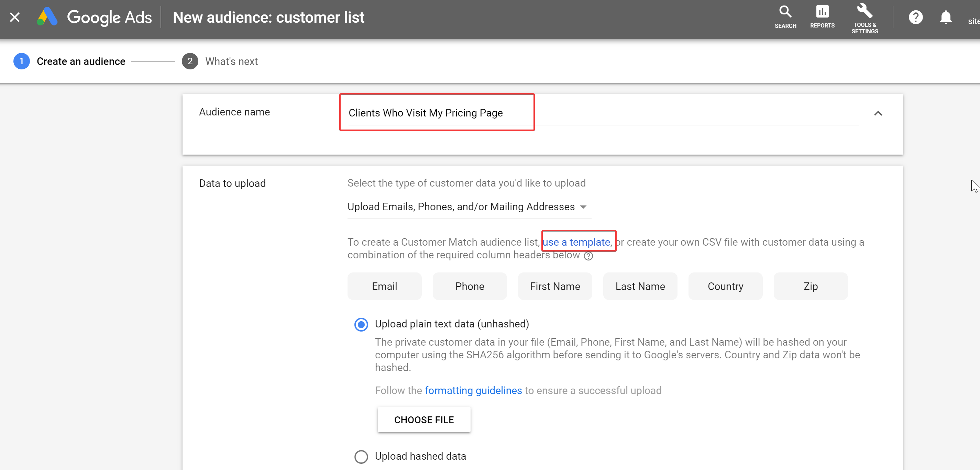Collapse the Audience name section chevron

[x=878, y=113]
